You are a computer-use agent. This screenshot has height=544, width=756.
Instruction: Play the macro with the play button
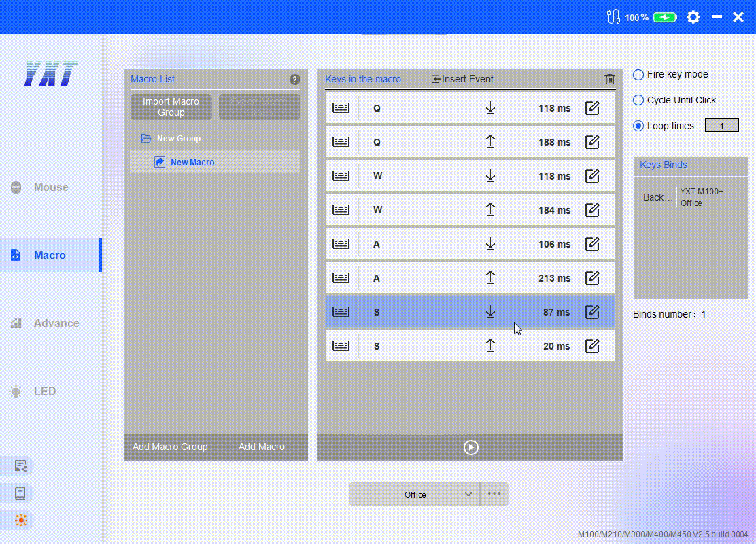[x=469, y=447]
